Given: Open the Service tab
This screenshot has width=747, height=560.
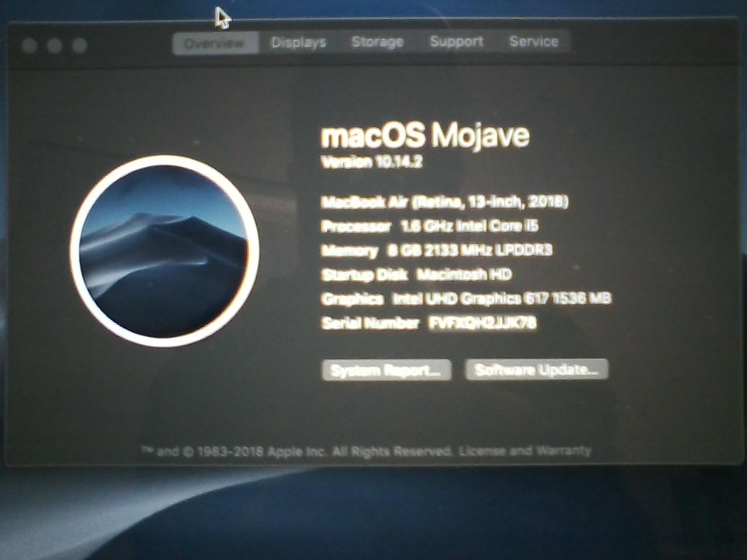Looking at the screenshot, I should click(x=533, y=41).
